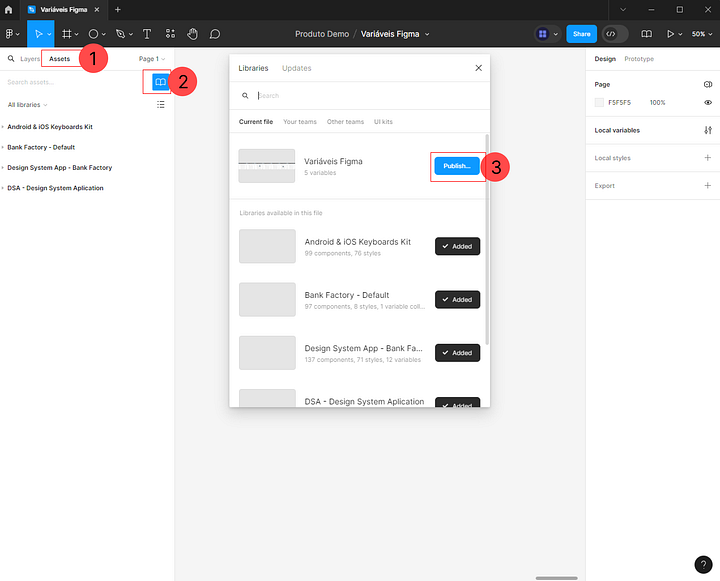This screenshot has height=581, width=720.
Task: Toggle Dev Mode switch
Action: (x=615, y=34)
